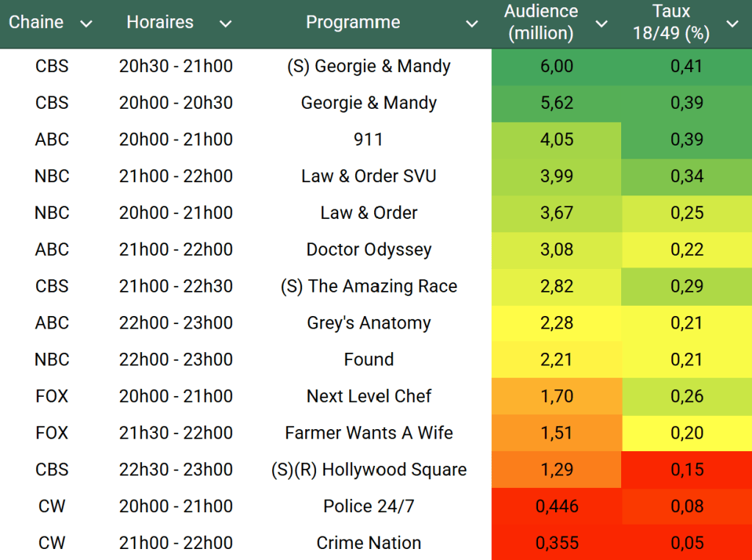Select the 0,15 Hollywood Square rating cell

[687, 470]
